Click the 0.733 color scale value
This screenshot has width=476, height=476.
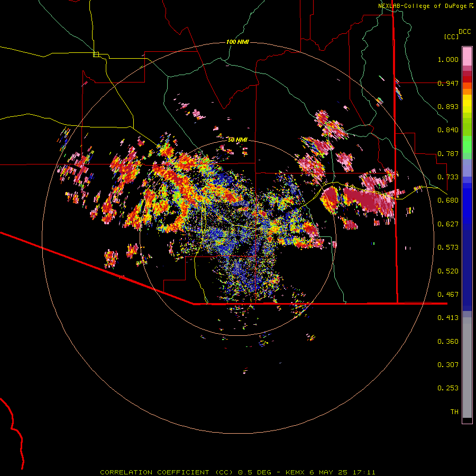pyautogui.click(x=448, y=177)
